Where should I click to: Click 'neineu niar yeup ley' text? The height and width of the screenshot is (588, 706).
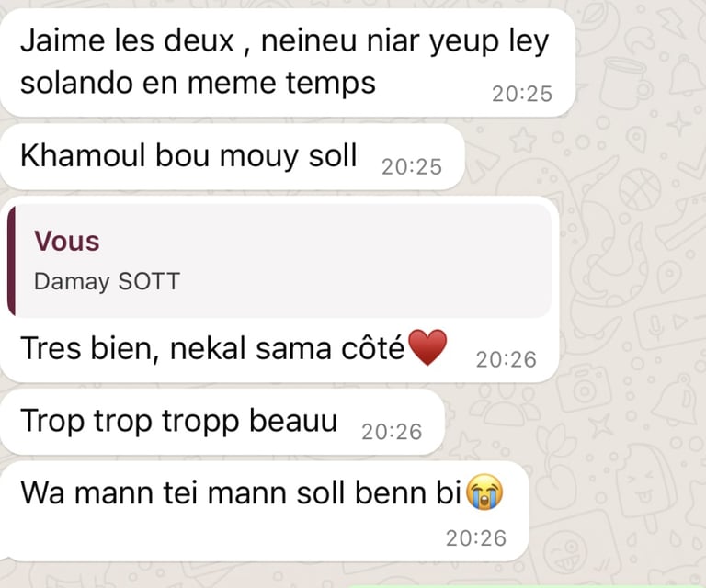coord(404,41)
